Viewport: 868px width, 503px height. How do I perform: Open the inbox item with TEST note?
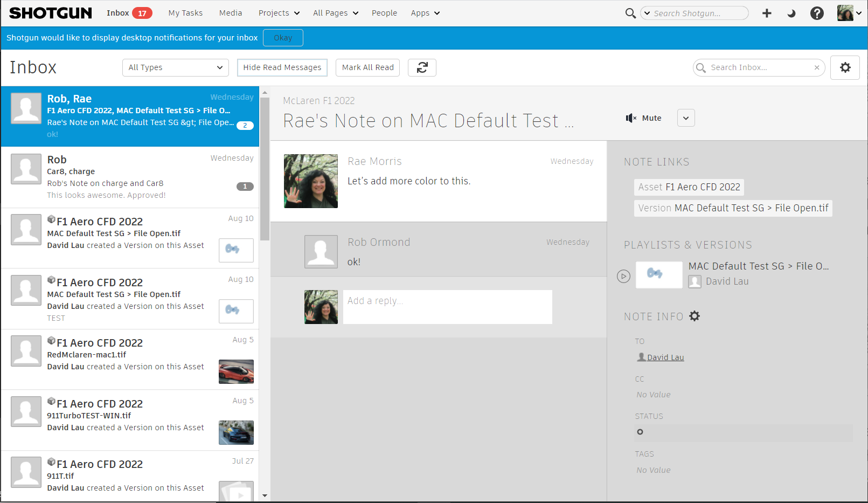[130, 299]
